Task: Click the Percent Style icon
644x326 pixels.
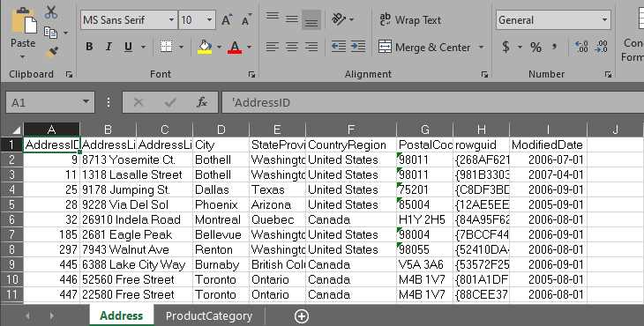Action: point(535,48)
